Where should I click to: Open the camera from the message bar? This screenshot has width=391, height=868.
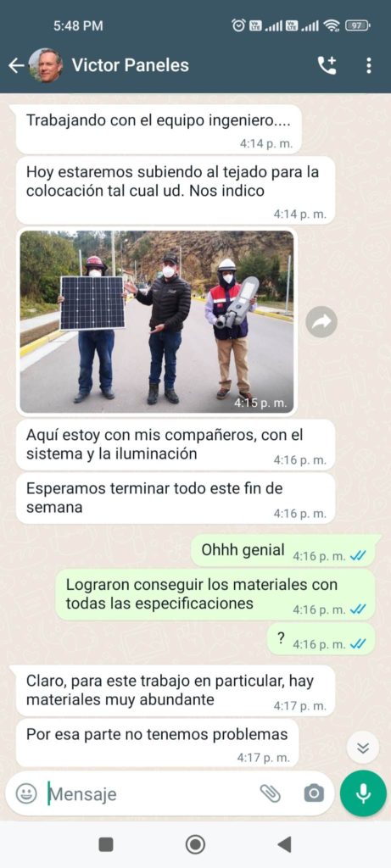tap(314, 793)
